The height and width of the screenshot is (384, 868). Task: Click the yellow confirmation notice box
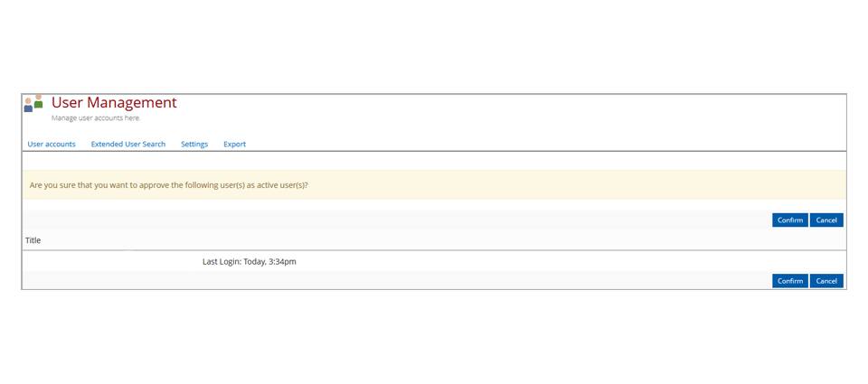coord(434,185)
